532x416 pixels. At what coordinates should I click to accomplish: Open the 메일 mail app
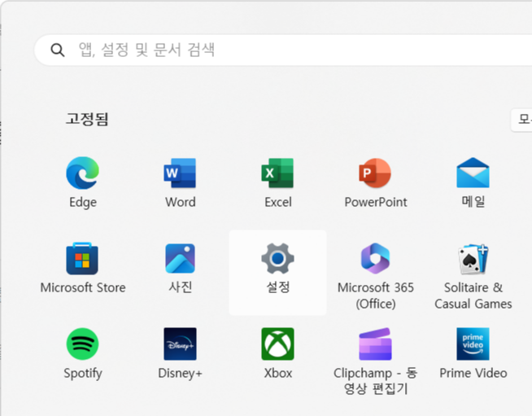click(473, 173)
